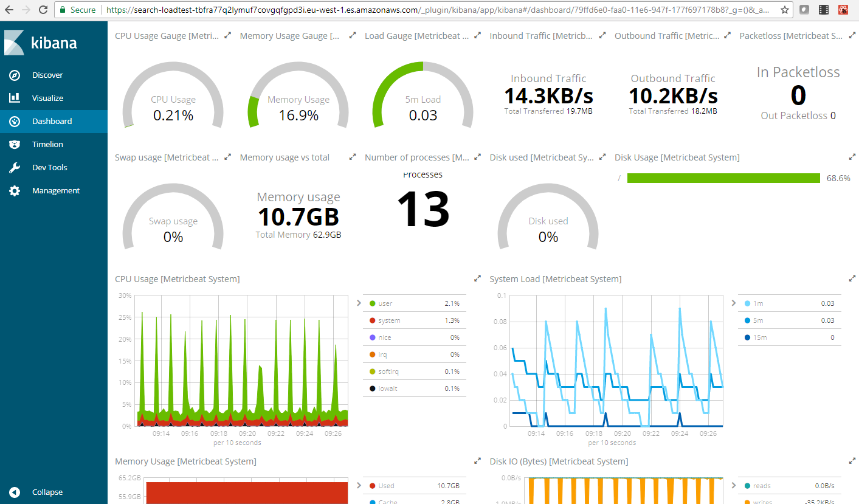Toggle the Used series in memory legend
Image resolution: width=859 pixels, height=504 pixels.
point(415,486)
